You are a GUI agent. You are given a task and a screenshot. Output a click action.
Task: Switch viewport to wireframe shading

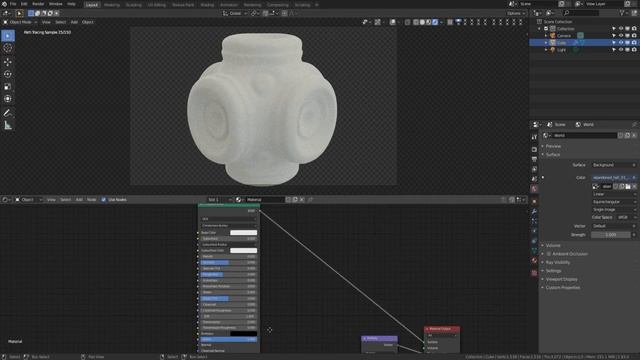pos(416,22)
